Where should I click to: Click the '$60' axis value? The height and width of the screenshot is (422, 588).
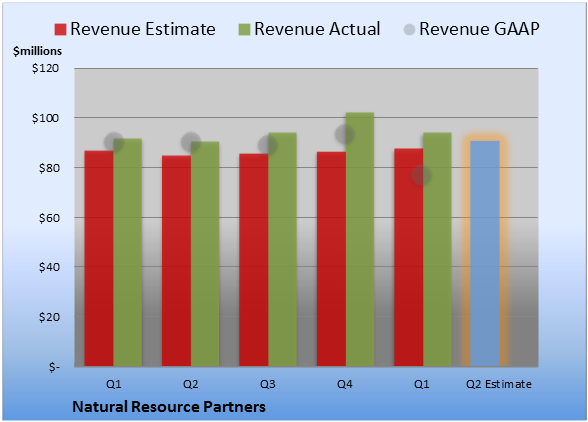point(49,218)
